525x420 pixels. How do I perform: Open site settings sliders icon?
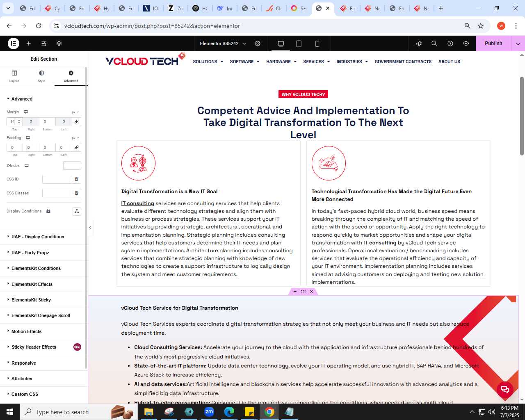[x=44, y=43]
